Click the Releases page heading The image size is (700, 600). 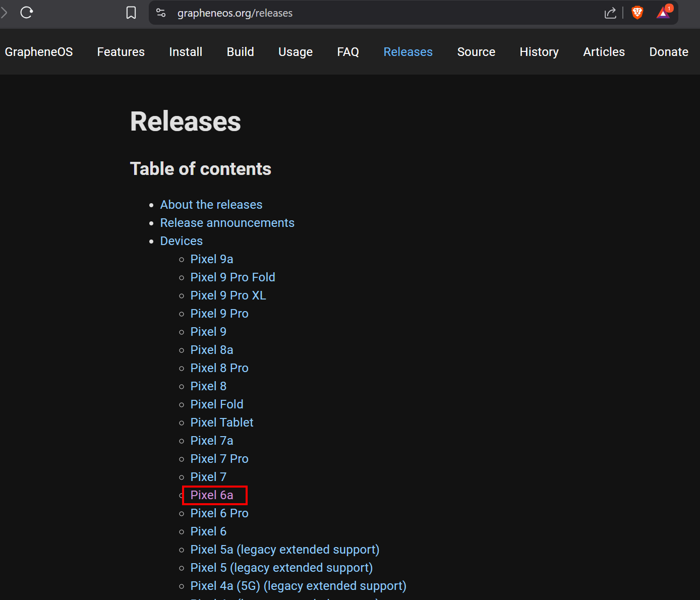coord(186,122)
